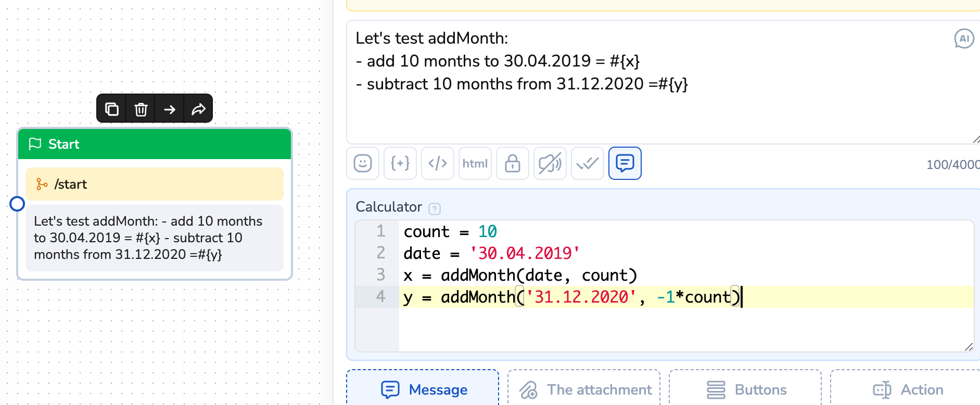
Task: Click the Calculator help question mark
Action: [435, 208]
